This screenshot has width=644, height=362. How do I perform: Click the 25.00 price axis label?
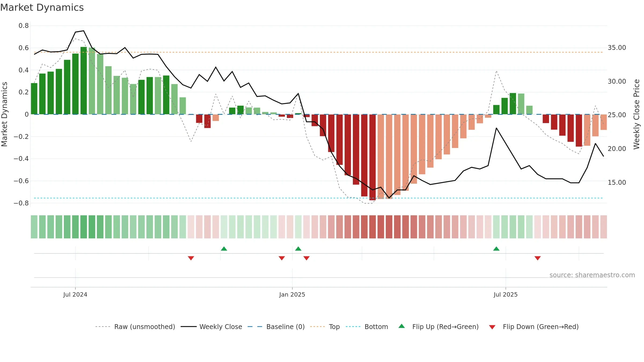coord(617,115)
